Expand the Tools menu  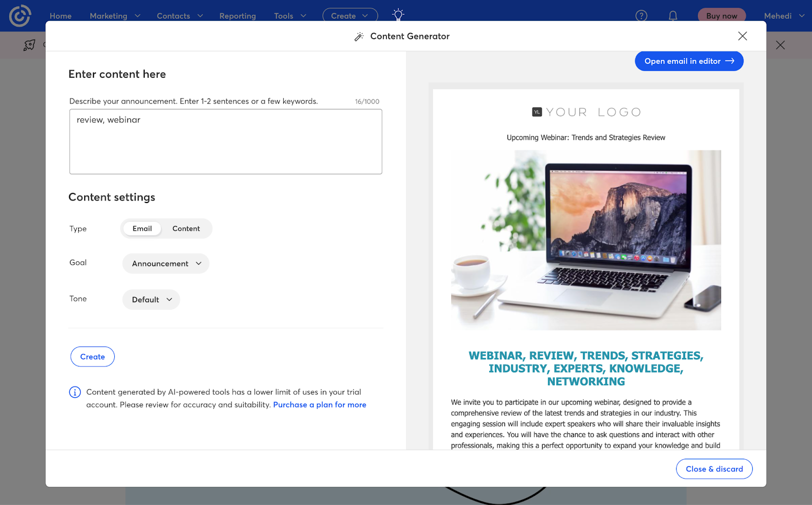[290, 16]
